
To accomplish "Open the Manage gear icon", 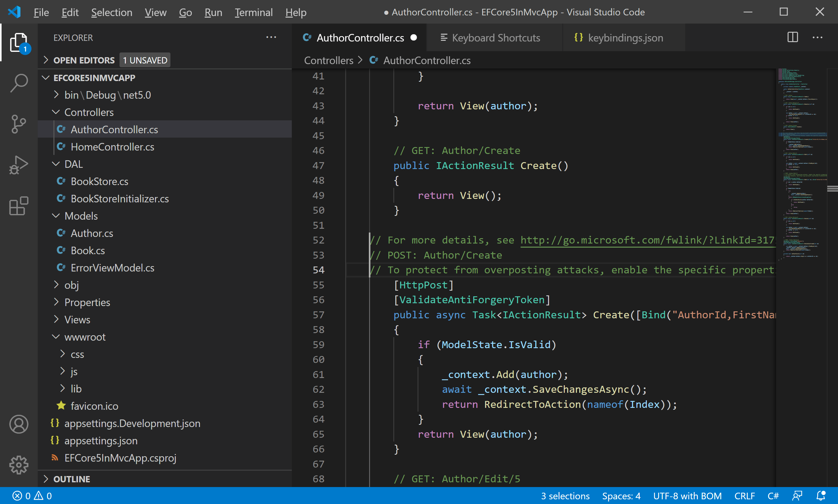I will tap(19, 465).
